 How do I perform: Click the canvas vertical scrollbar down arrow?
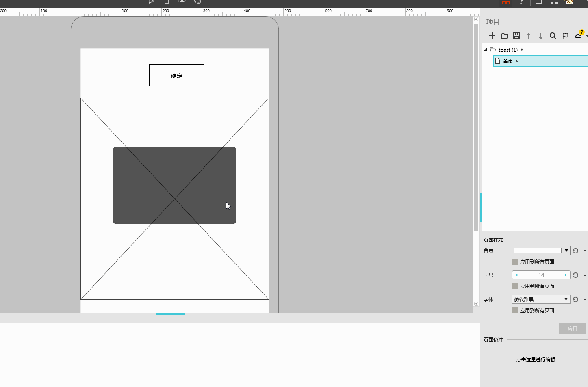(476, 304)
